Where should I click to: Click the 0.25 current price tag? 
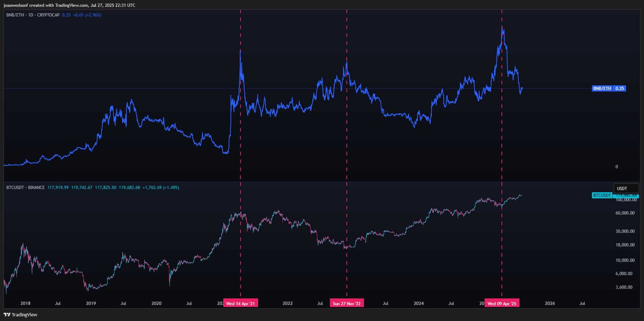(x=620, y=88)
